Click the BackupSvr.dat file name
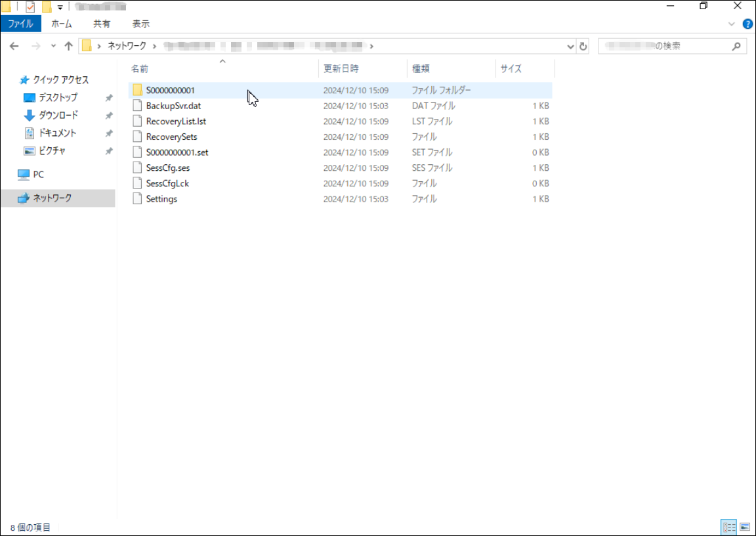 173,106
